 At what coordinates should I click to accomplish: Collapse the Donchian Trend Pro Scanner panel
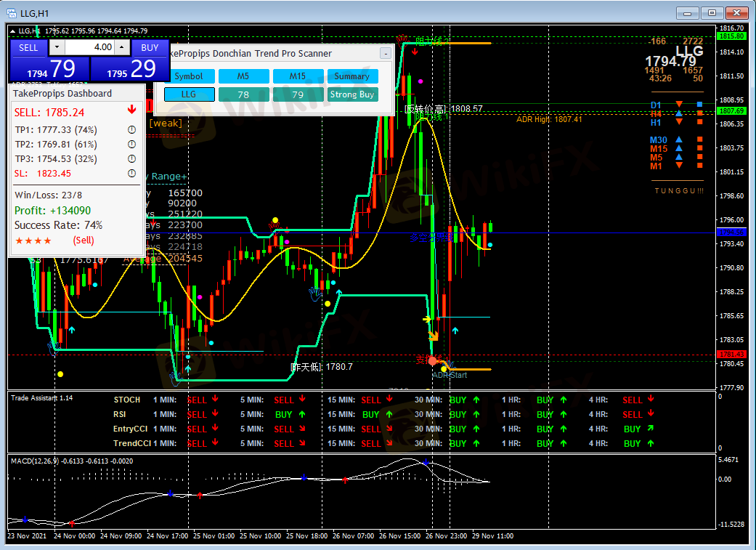(x=385, y=54)
